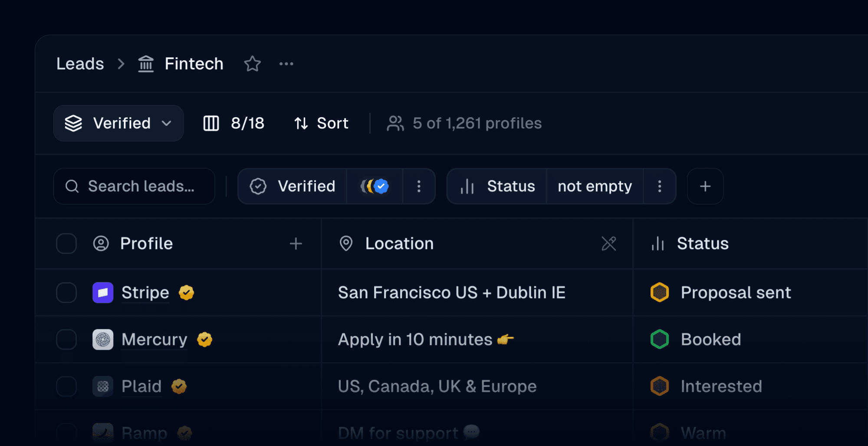868x446 pixels.
Task: Click the bar chart icon in Status header
Action: 658,243
